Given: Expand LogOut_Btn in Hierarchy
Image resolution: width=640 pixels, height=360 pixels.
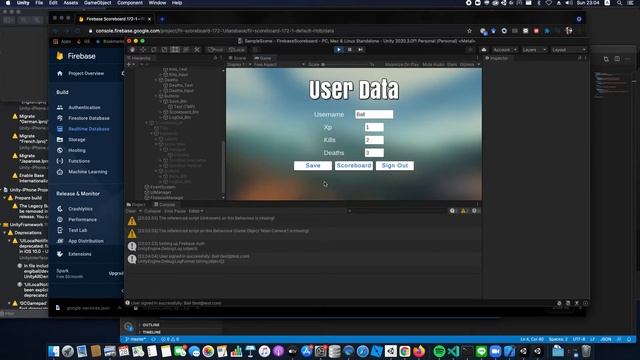Looking at the screenshot, I should coord(161,117).
